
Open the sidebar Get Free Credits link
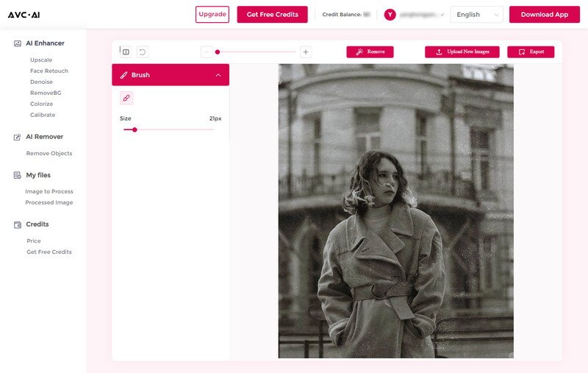tap(49, 252)
